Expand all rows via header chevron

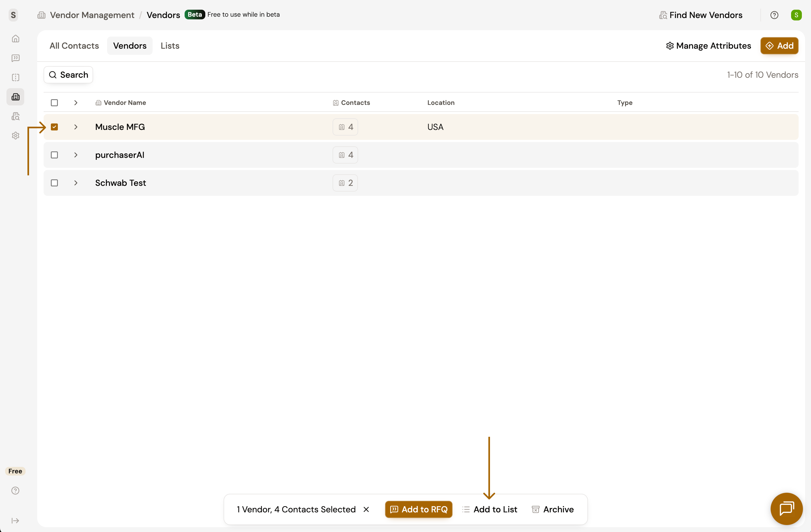pos(76,102)
